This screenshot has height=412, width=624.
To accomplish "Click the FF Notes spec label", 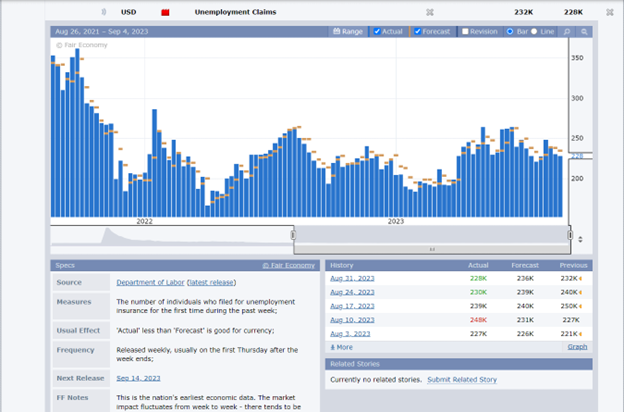I will pyautogui.click(x=72, y=398).
